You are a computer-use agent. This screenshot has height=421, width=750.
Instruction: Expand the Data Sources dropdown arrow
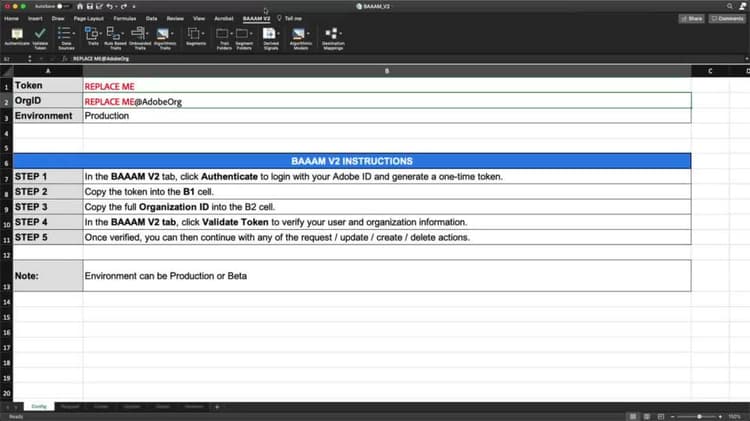74,33
